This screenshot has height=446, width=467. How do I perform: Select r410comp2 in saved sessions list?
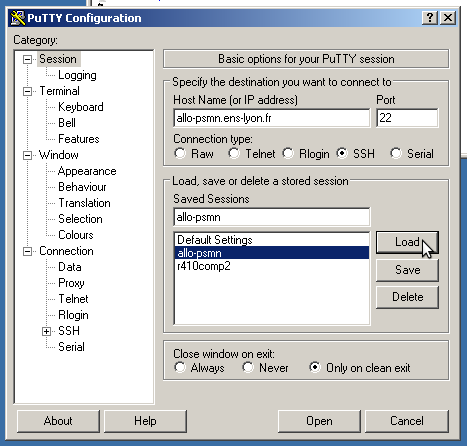272,266
